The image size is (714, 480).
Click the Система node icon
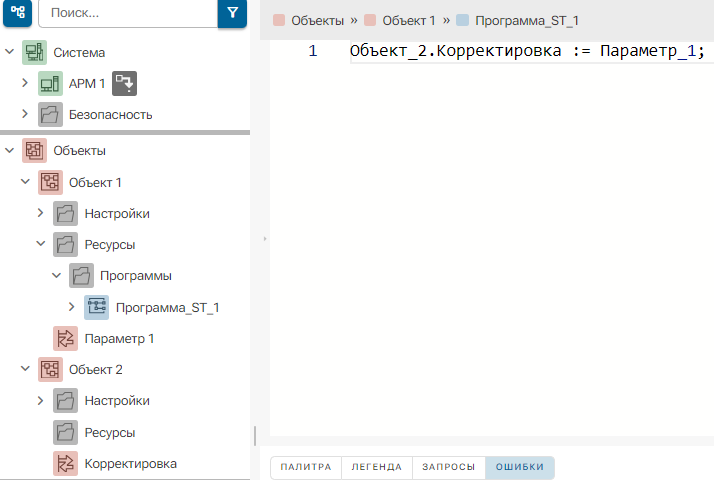35,52
